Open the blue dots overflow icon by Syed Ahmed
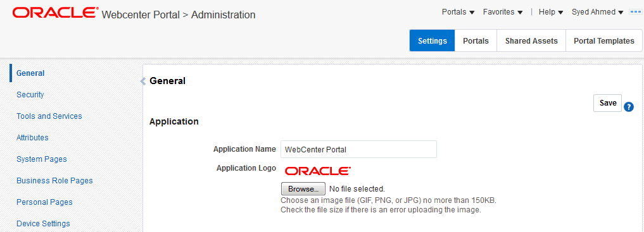The image size is (644, 232). pos(635,12)
